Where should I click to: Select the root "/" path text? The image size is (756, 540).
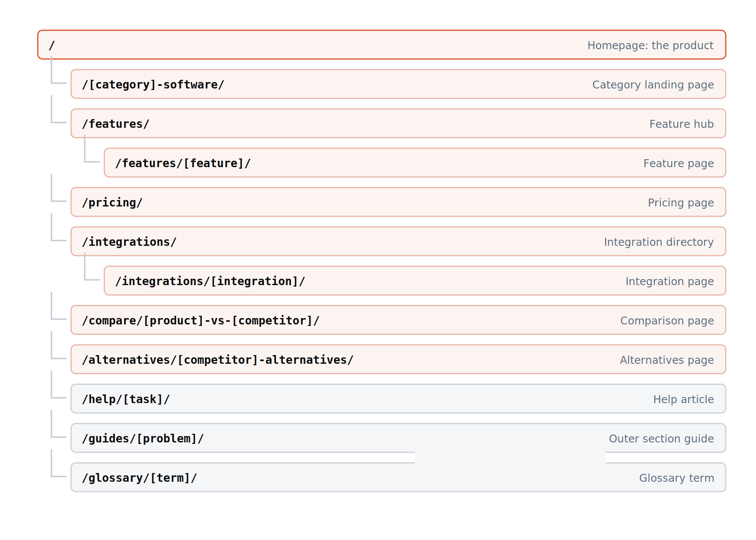pos(52,45)
